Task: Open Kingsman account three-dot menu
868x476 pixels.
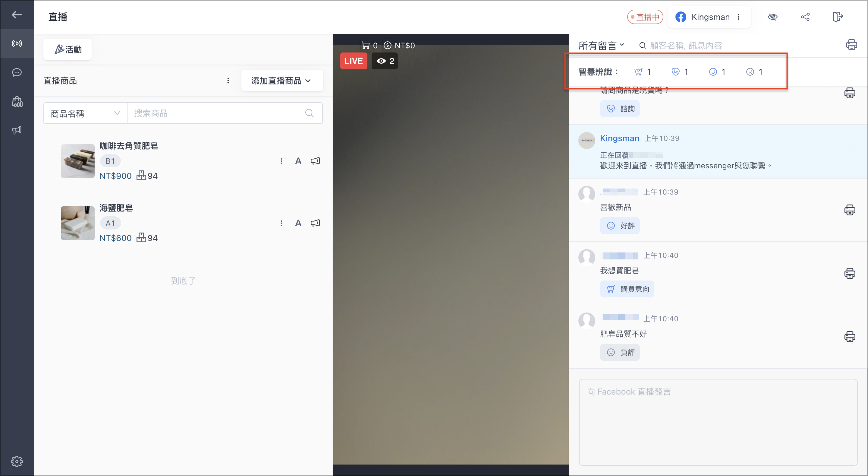Action: (x=738, y=17)
